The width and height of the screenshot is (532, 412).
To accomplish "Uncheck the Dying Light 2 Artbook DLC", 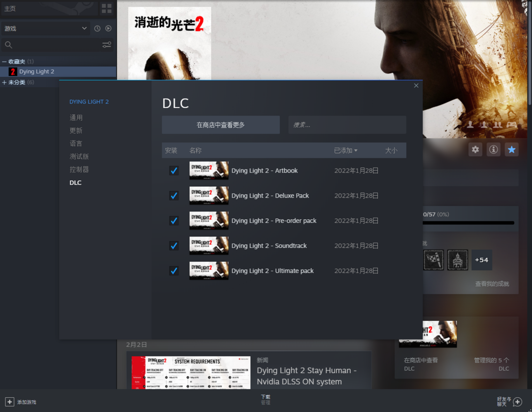I will (174, 171).
